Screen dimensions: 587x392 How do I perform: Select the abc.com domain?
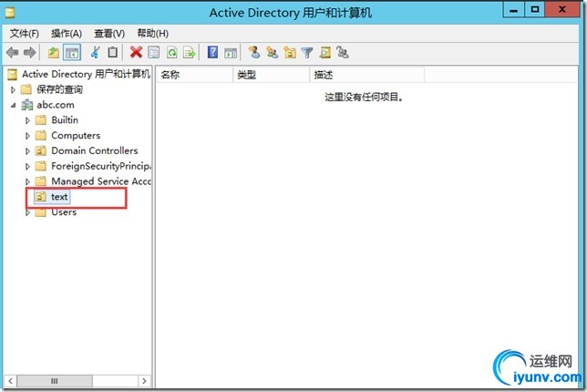click(x=56, y=105)
